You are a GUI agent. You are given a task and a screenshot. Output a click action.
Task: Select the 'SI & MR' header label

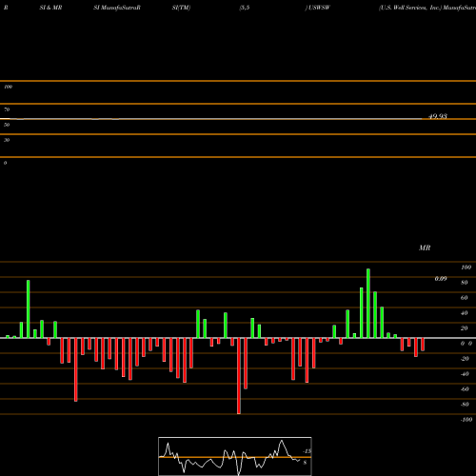coord(50,8)
